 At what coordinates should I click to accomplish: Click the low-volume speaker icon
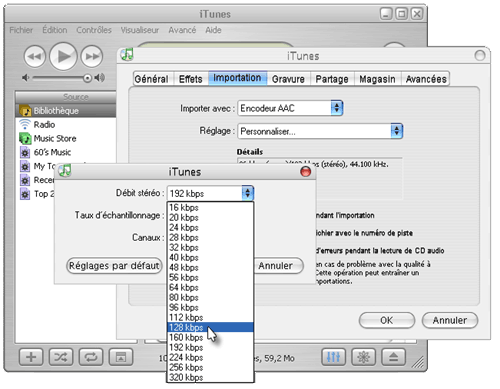[26, 78]
